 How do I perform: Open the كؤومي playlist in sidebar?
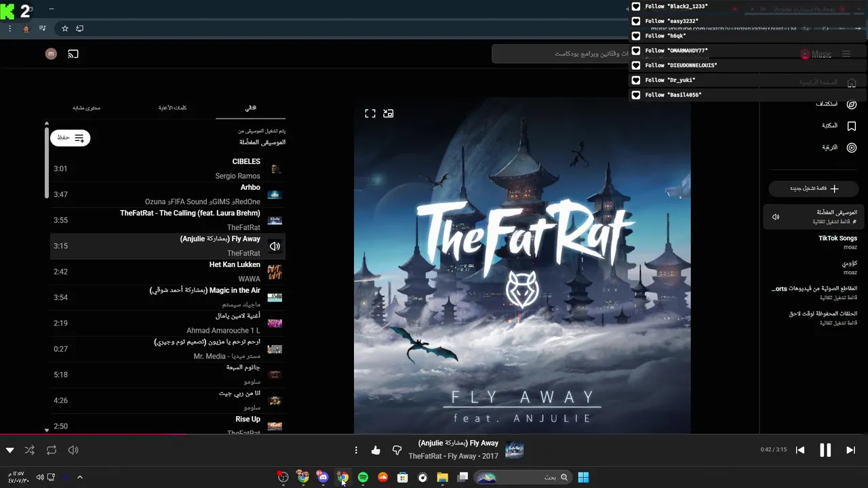812,267
